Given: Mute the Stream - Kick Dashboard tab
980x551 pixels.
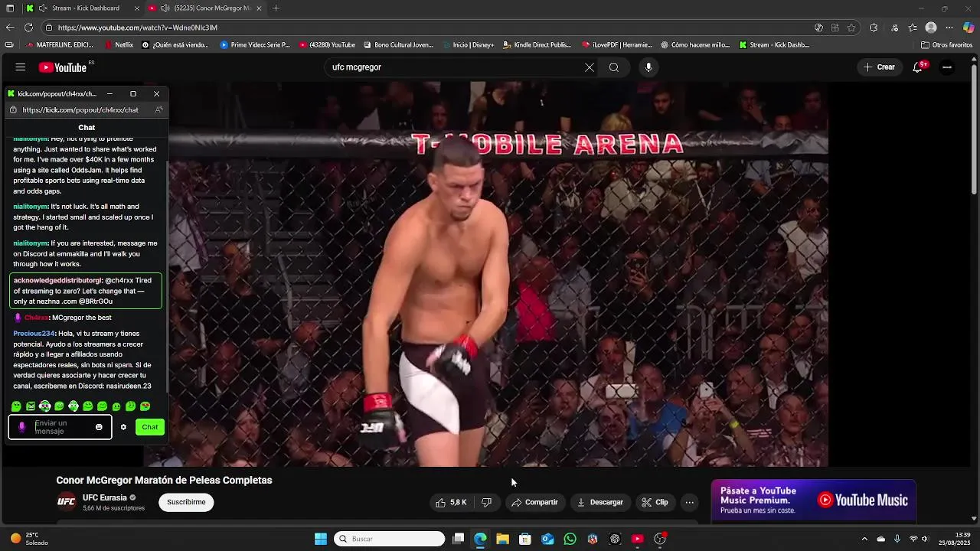Looking at the screenshot, I should [x=42, y=8].
